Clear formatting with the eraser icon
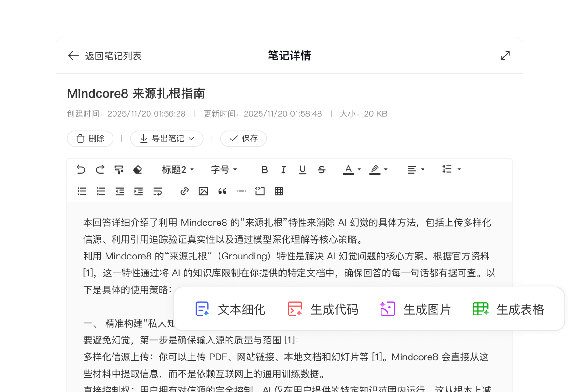The height and width of the screenshot is (392, 579). point(138,169)
